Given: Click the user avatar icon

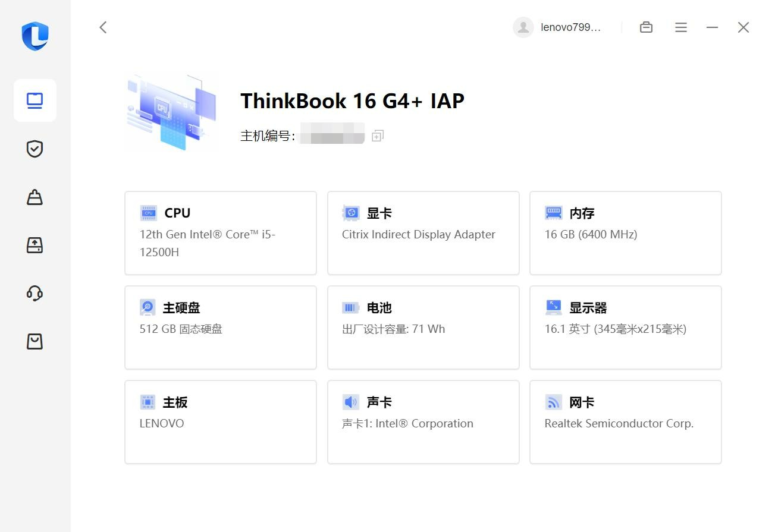Looking at the screenshot, I should (523, 27).
